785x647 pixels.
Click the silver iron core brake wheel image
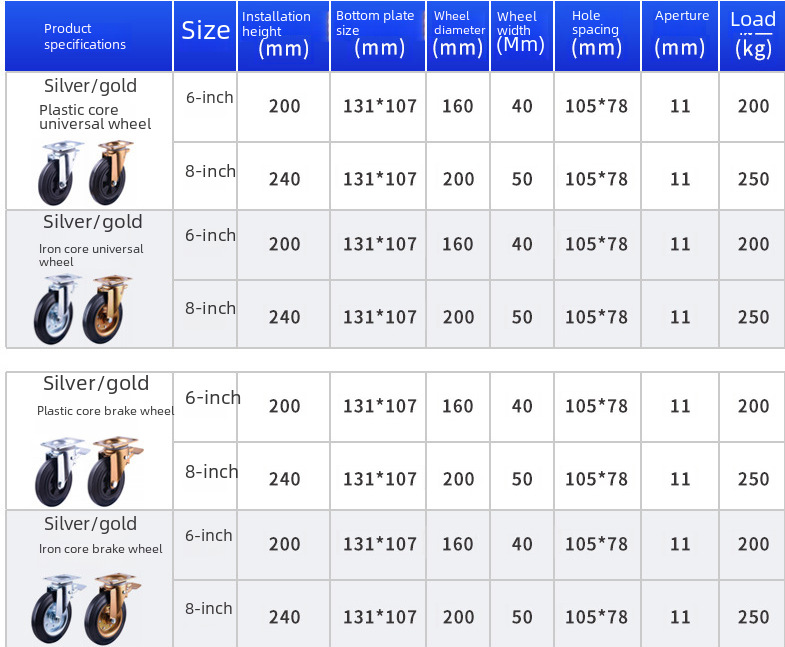click(58, 609)
